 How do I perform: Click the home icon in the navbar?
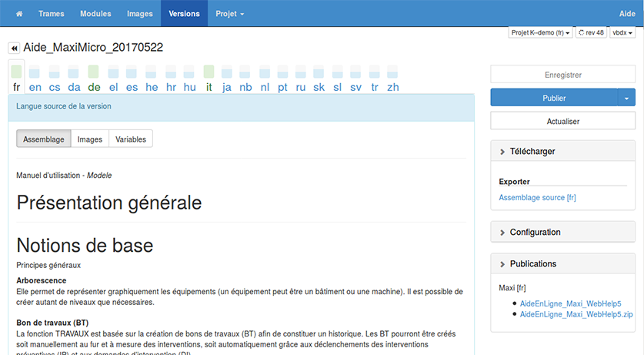(18, 14)
